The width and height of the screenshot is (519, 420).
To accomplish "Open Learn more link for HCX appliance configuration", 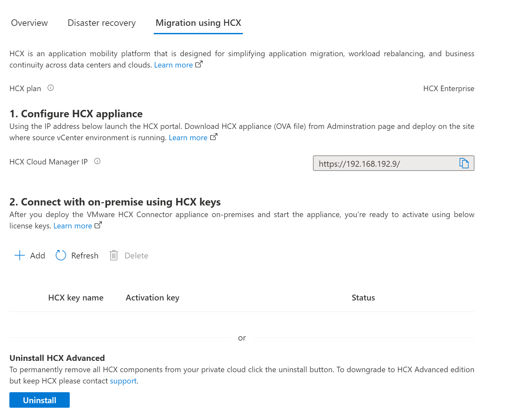I will pos(188,138).
